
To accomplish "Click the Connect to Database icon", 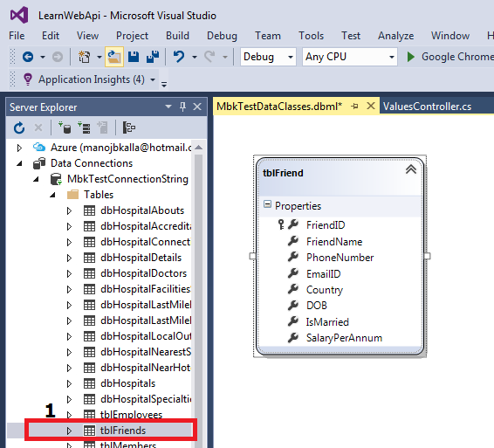I will (x=65, y=128).
